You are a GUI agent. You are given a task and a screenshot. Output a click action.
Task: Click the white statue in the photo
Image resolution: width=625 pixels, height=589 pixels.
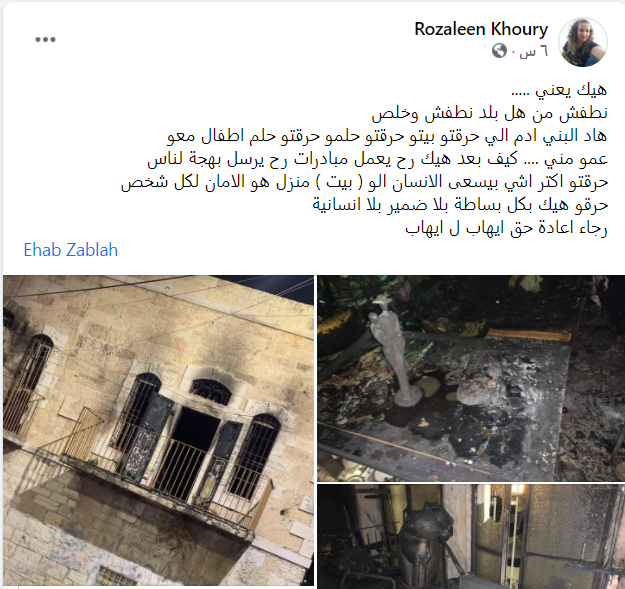(393, 351)
